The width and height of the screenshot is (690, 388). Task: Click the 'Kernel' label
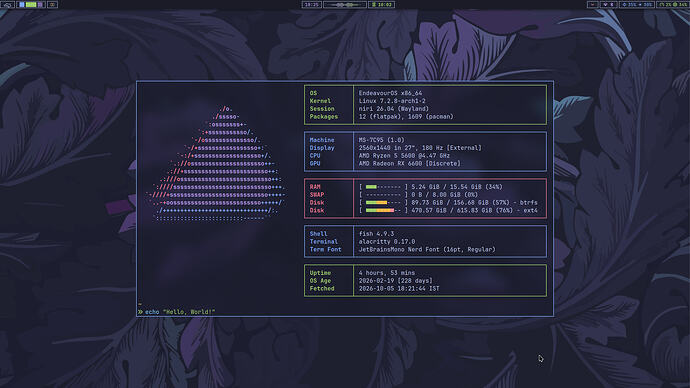(x=320, y=101)
